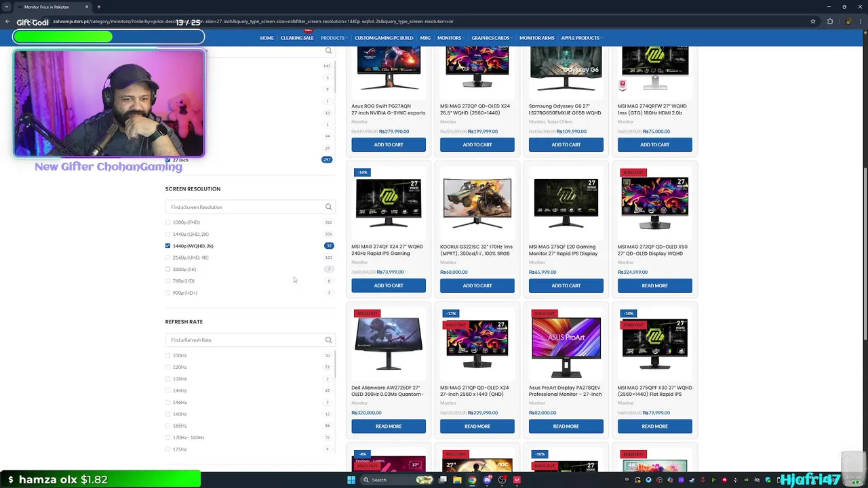868x488 pixels.
Task: Open the OBS icon on the taskbar
Action: click(x=502, y=480)
